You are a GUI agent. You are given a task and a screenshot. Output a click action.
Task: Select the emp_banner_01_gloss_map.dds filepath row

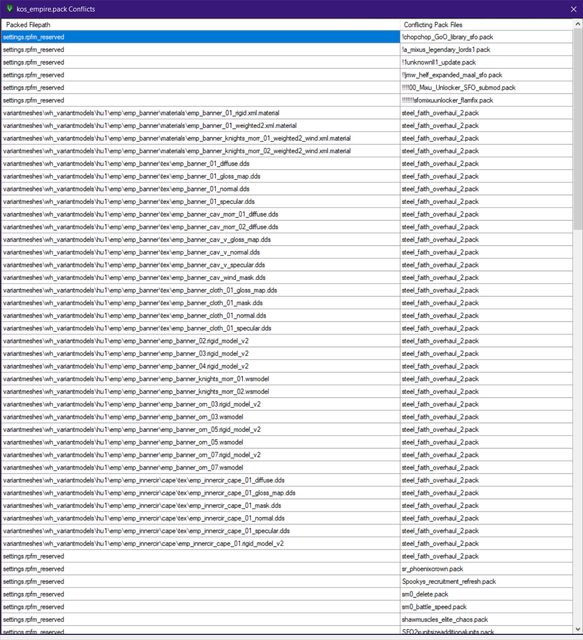(x=200, y=176)
